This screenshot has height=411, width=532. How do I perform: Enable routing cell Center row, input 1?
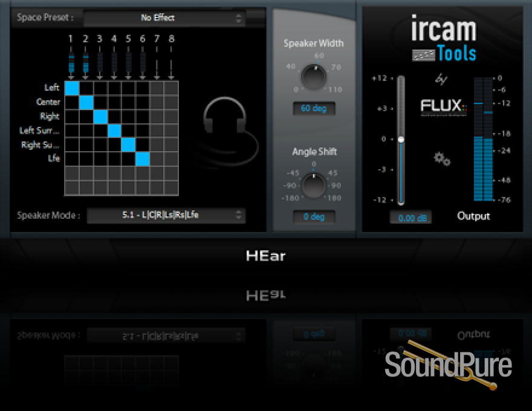click(72, 102)
